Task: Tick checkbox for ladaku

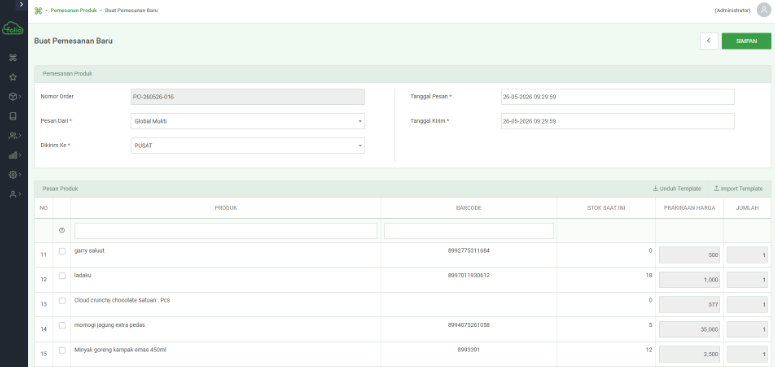Action: (62, 276)
